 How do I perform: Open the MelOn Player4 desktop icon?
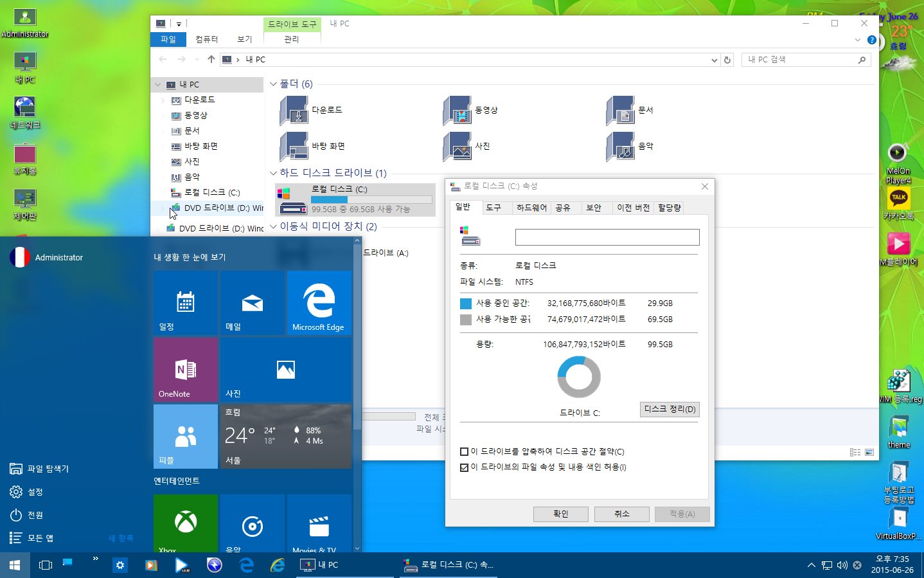click(898, 163)
